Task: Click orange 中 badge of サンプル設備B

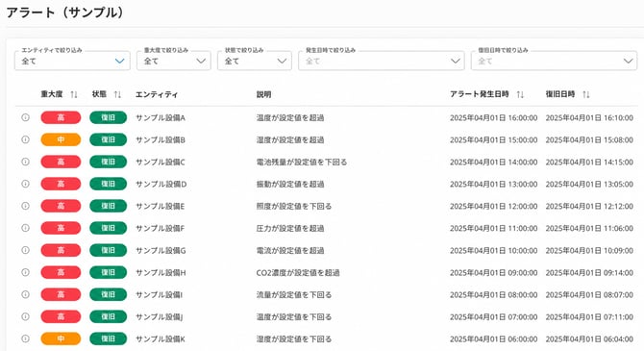Action: pos(61,139)
